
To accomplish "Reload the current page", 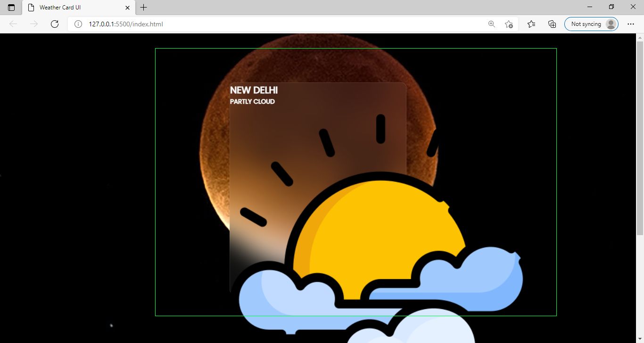I will (55, 24).
